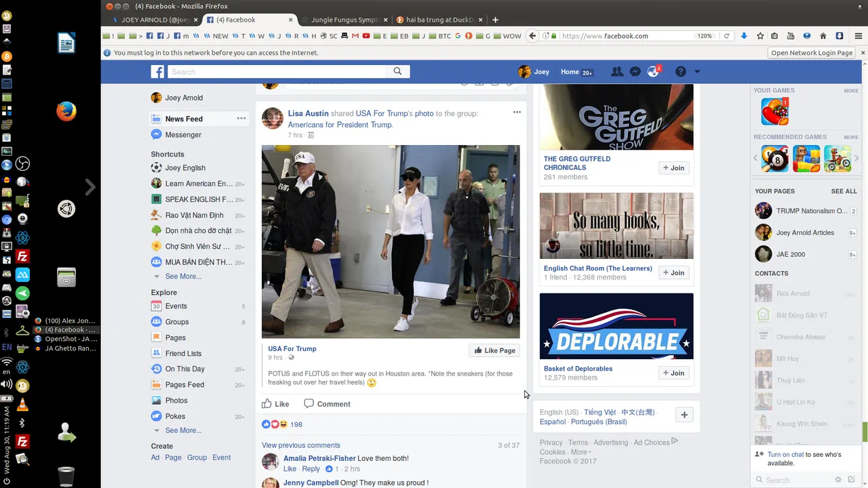Expand More link in footer

point(580,452)
